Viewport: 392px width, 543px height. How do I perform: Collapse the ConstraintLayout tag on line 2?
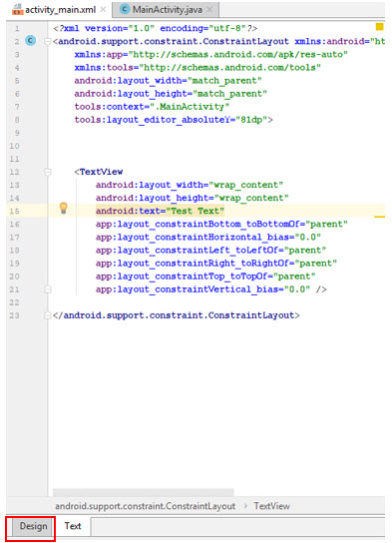(x=48, y=42)
